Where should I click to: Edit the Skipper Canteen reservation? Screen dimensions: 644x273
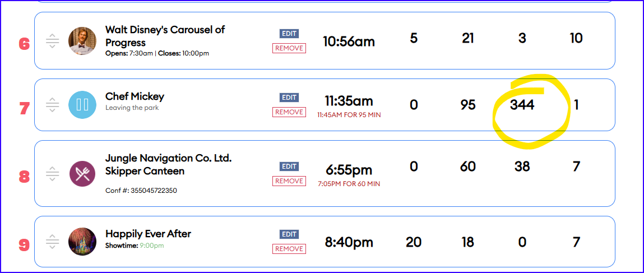289,166
